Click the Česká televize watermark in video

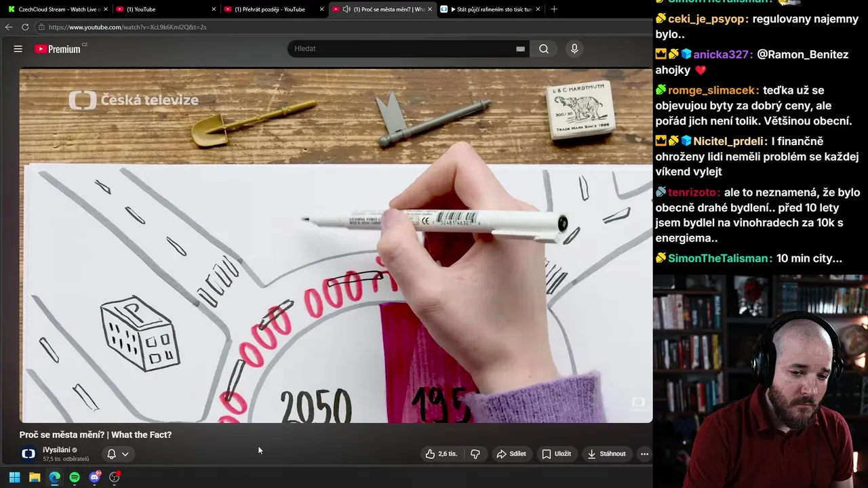pyautogui.click(x=134, y=100)
